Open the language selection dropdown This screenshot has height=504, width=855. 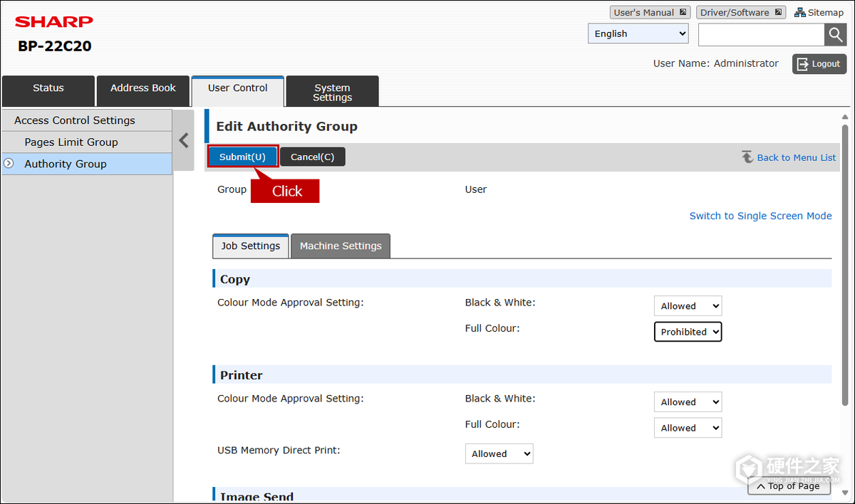638,33
